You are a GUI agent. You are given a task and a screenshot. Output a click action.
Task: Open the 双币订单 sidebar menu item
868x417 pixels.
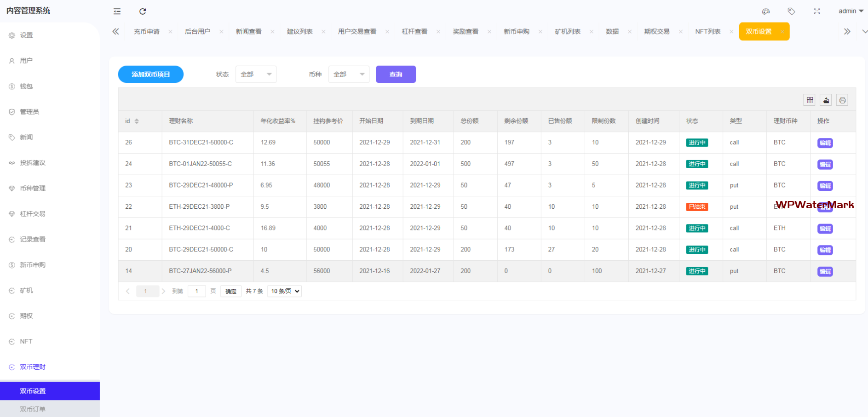point(33,409)
